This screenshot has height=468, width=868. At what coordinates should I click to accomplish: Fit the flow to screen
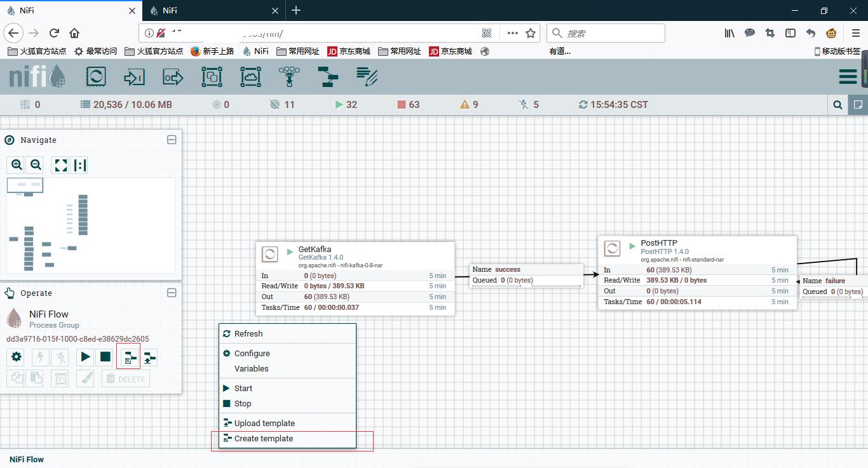61,165
